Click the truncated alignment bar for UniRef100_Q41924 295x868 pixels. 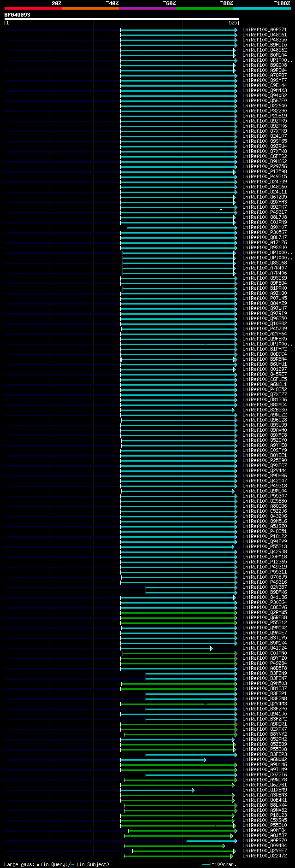coord(166,648)
